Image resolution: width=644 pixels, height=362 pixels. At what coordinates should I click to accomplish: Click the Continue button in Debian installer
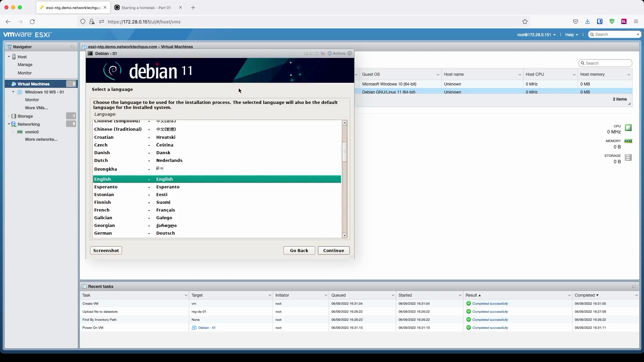[x=334, y=250]
